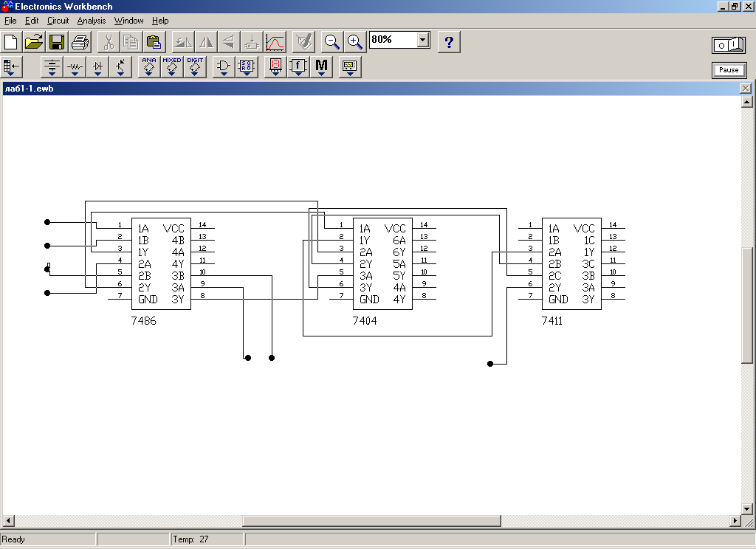Open Basic components bin with resistor
The image size is (756, 549).
click(x=75, y=66)
